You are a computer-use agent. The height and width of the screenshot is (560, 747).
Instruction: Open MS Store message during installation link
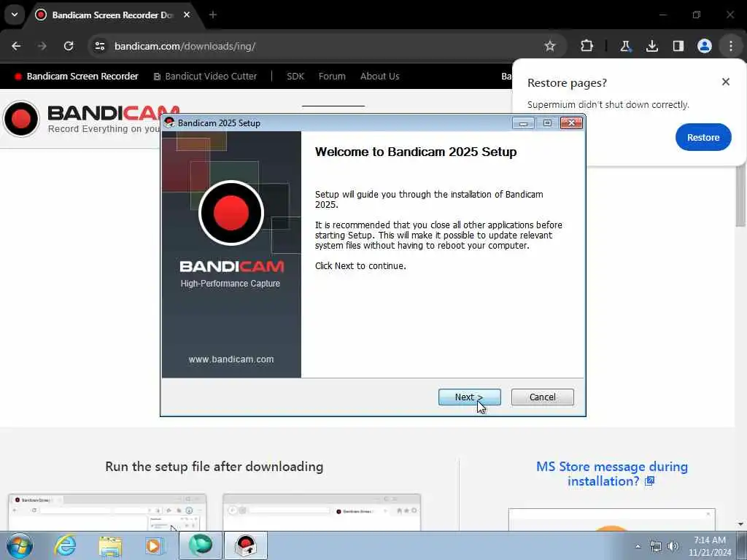tap(612, 474)
